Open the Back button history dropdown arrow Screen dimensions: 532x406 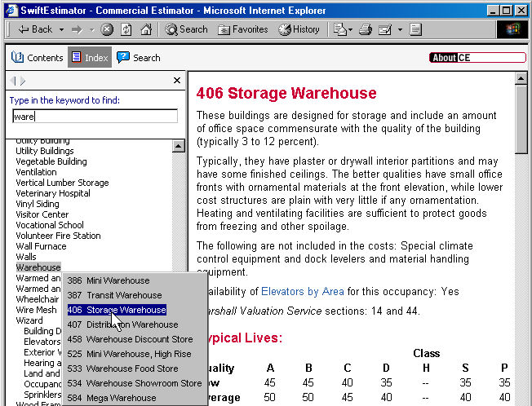pyautogui.click(x=61, y=30)
